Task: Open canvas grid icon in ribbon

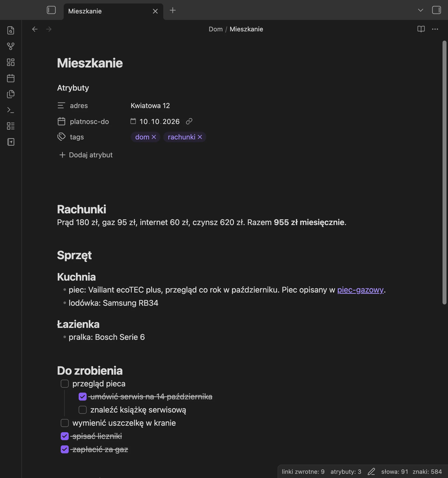Action: pos(11,62)
